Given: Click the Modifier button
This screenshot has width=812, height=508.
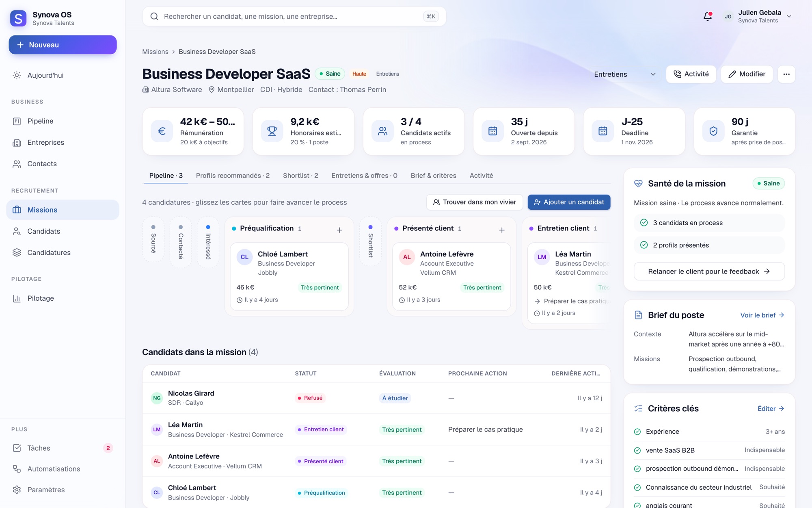Looking at the screenshot, I should (x=747, y=74).
